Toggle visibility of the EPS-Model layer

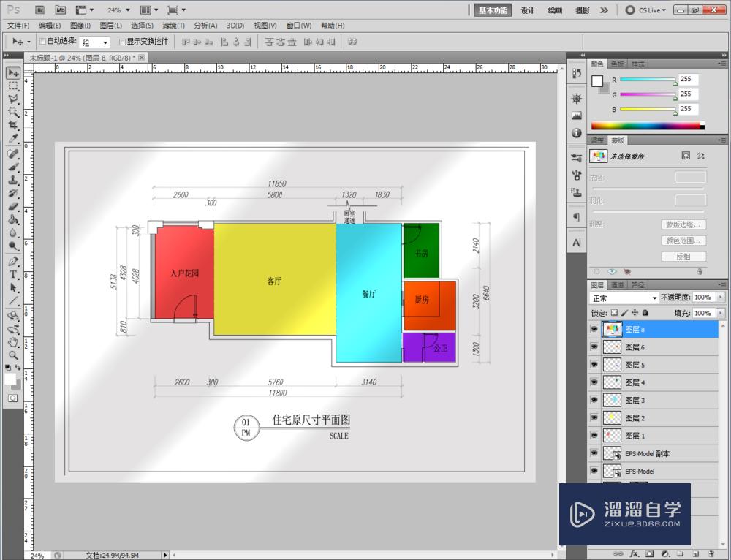[594, 471]
